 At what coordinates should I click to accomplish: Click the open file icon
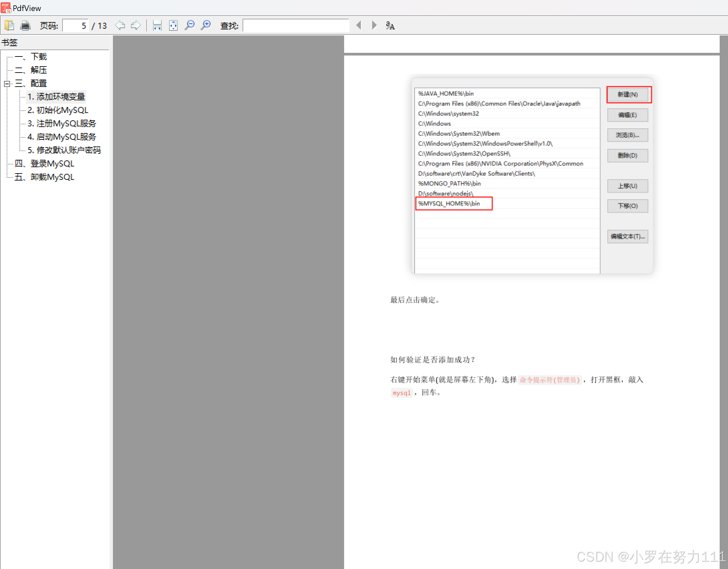pyautogui.click(x=9, y=25)
